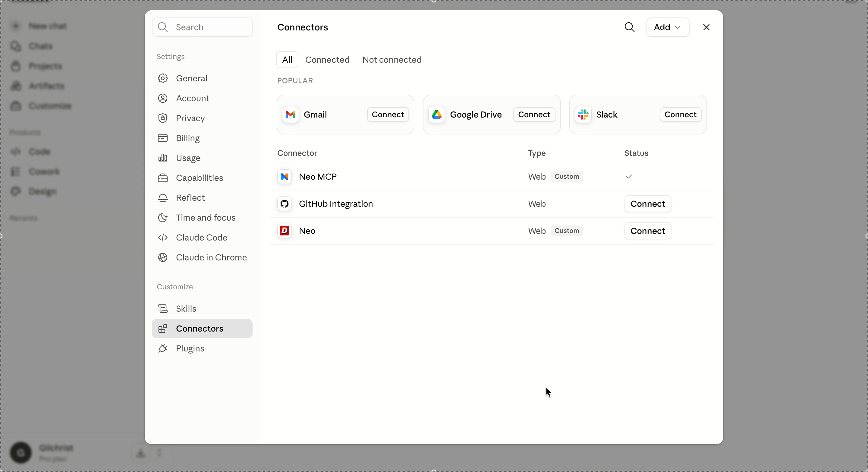Open Usage settings
The width and height of the screenshot is (868, 472).
pos(202,158)
